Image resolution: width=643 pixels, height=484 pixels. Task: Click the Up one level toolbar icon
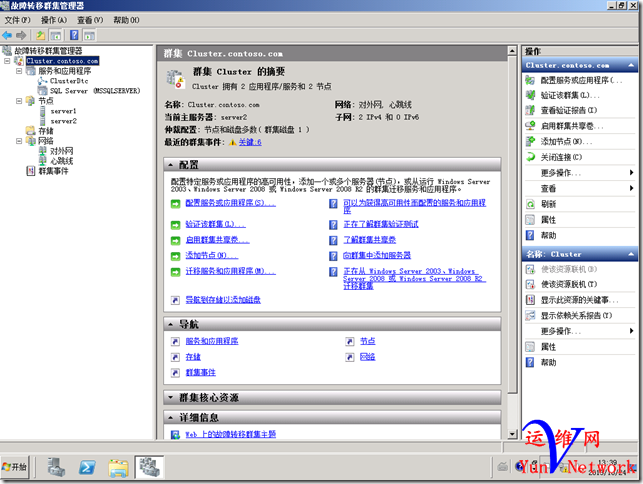tap(41, 35)
